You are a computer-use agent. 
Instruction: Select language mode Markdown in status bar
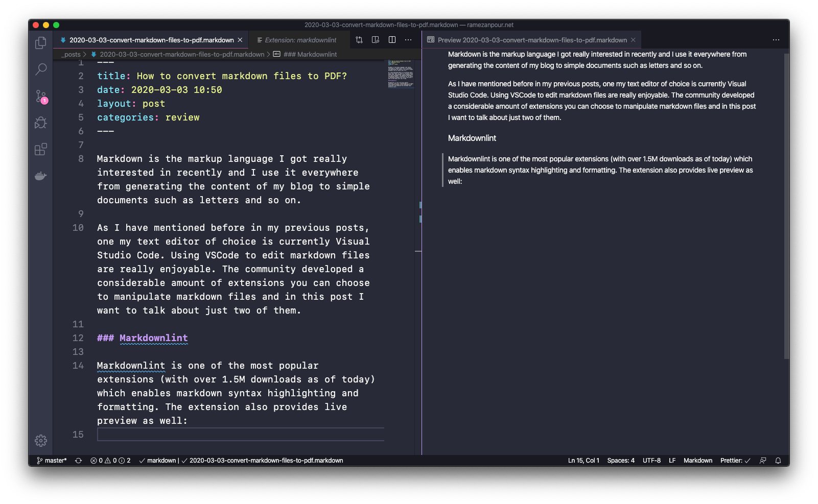coord(698,461)
